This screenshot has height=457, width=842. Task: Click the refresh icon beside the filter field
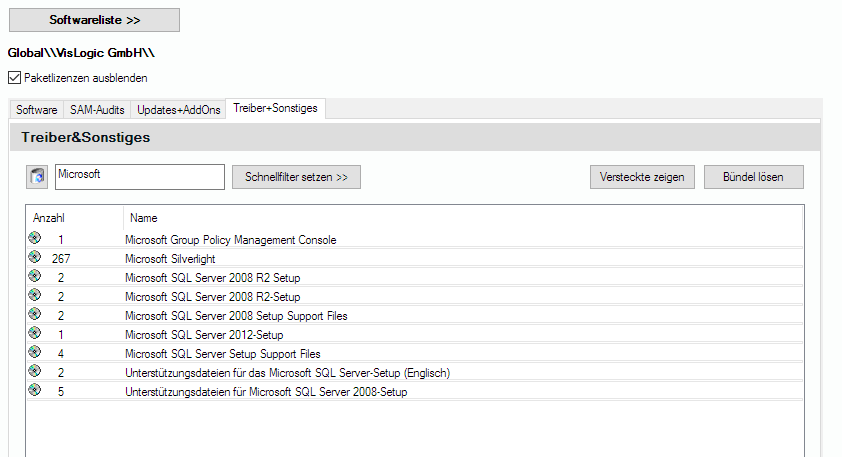pyautogui.click(x=37, y=177)
